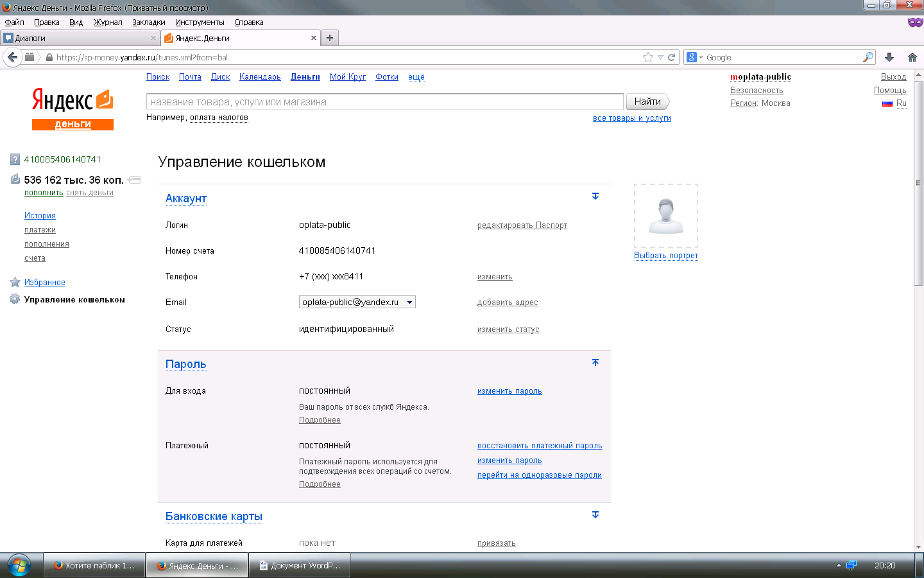Click the снять деньги link
The image size is (924, 578).
(x=90, y=193)
